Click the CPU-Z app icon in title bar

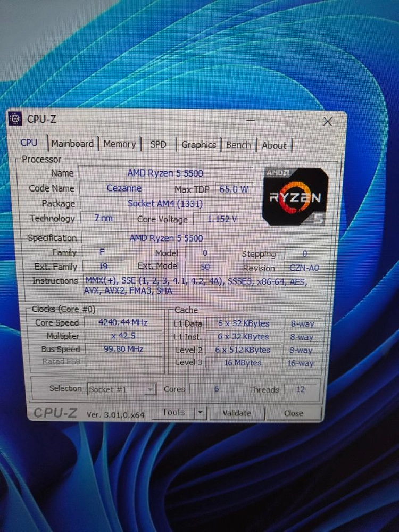pos(15,118)
